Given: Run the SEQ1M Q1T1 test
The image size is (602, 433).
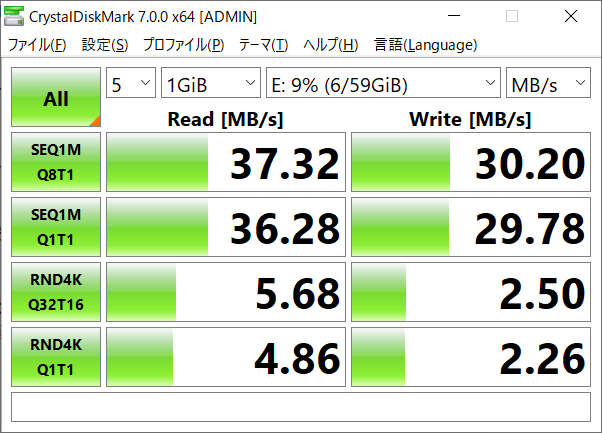Looking at the screenshot, I should click(x=56, y=227).
